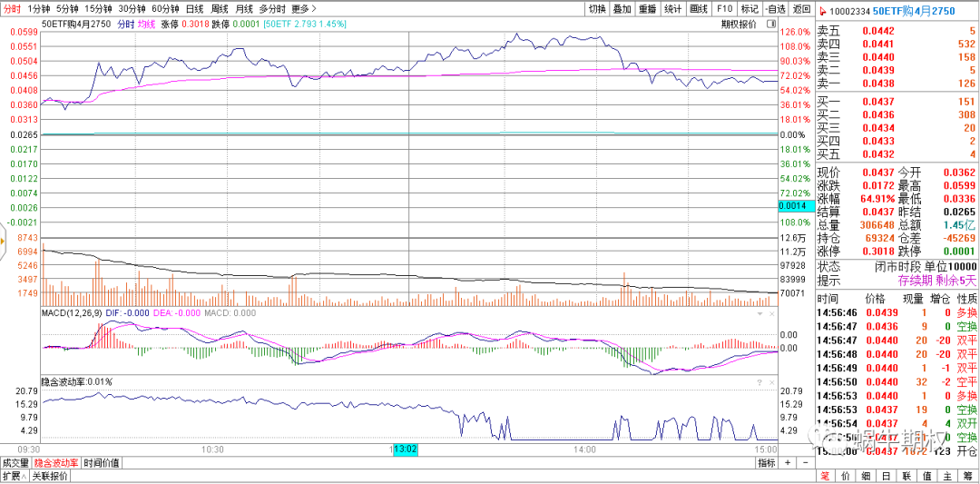Open the F10 info page

tap(724, 9)
